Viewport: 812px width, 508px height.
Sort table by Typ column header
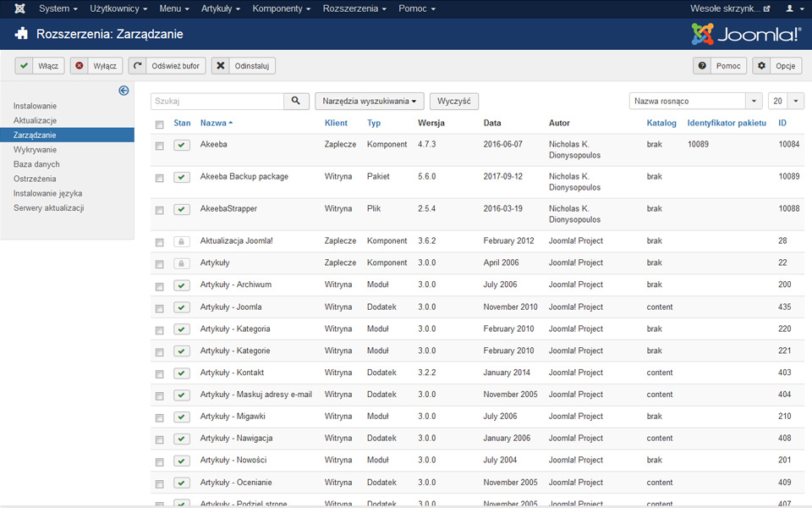coord(374,123)
